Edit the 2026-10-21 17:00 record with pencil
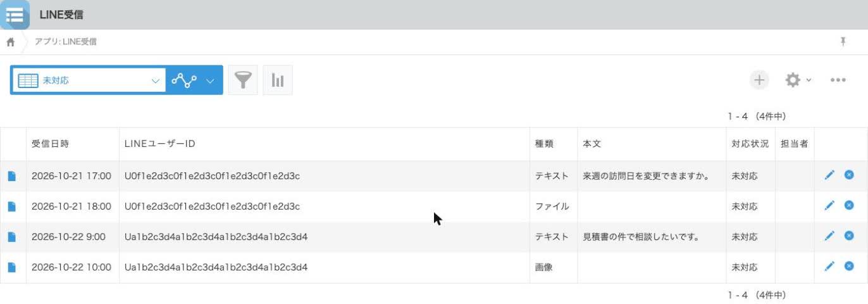 (829, 175)
